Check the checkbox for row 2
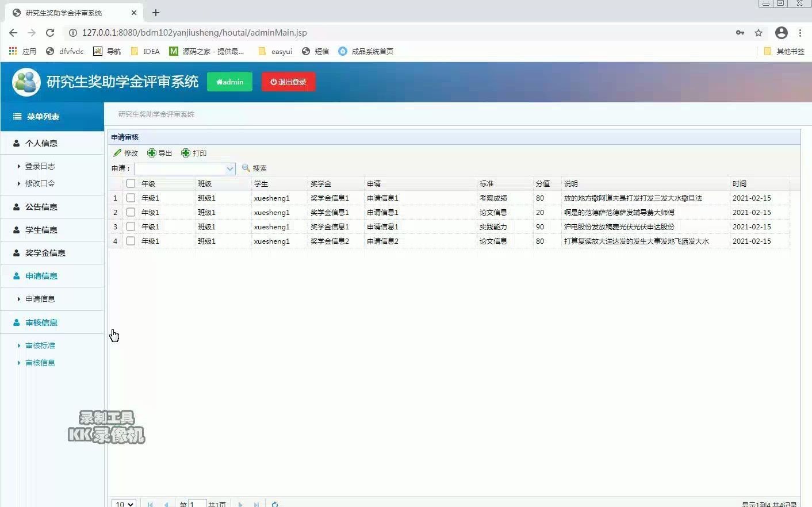The image size is (812, 507). coord(131,212)
